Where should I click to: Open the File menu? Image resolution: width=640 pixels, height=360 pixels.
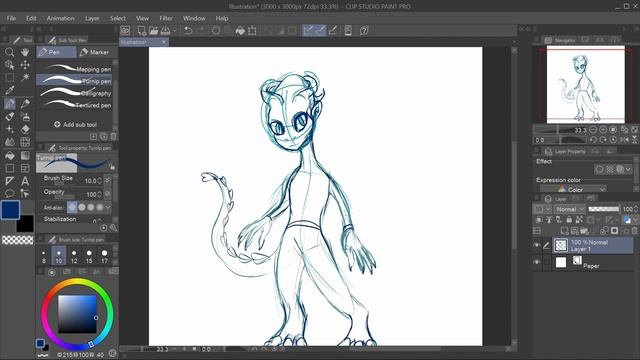(x=11, y=18)
